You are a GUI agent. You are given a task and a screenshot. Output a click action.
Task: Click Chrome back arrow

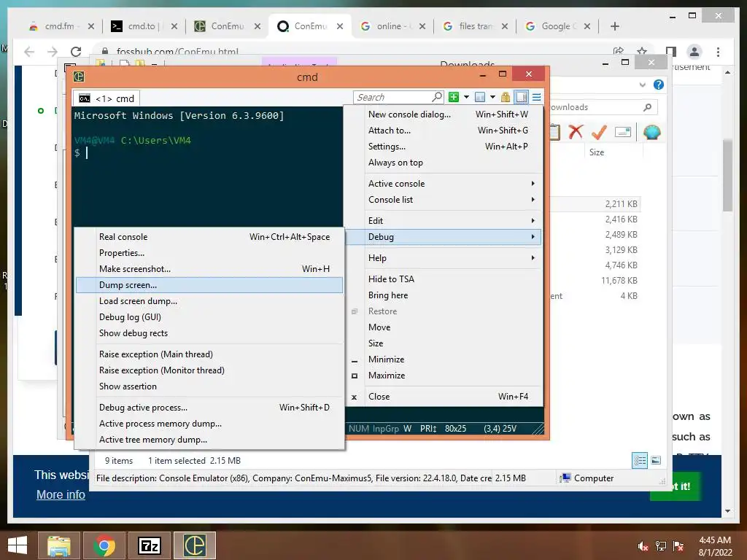pyautogui.click(x=29, y=52)
